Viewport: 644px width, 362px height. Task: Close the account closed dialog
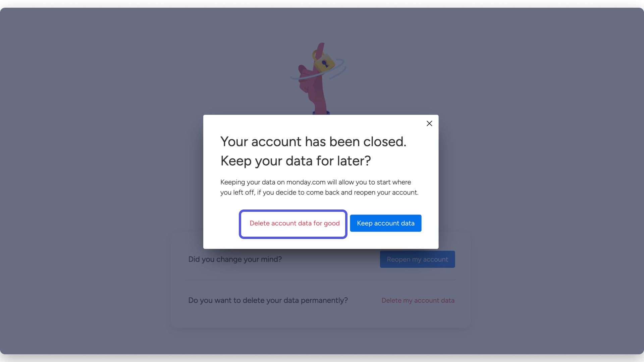[x=429, y=124]
